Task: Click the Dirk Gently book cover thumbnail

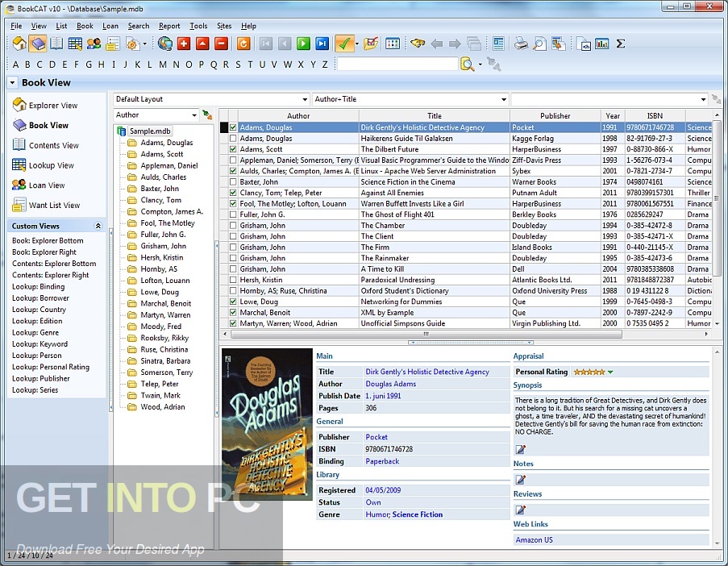Action: point(267,424)
